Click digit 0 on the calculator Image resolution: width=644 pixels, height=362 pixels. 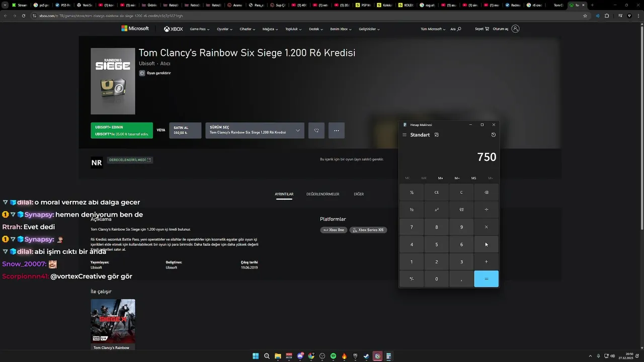click(436, 279)
